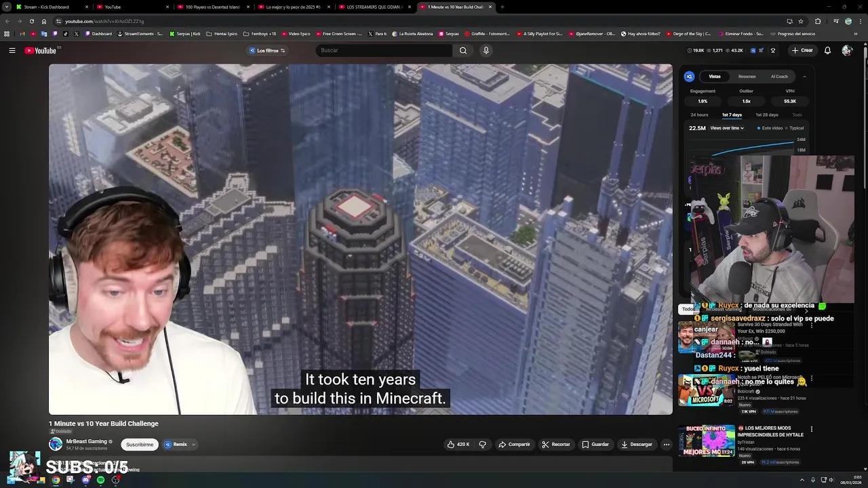The height and width of the screenshot is (488, 868).
Task: Toggle the Los filtros control
Action: pos(267,50)
